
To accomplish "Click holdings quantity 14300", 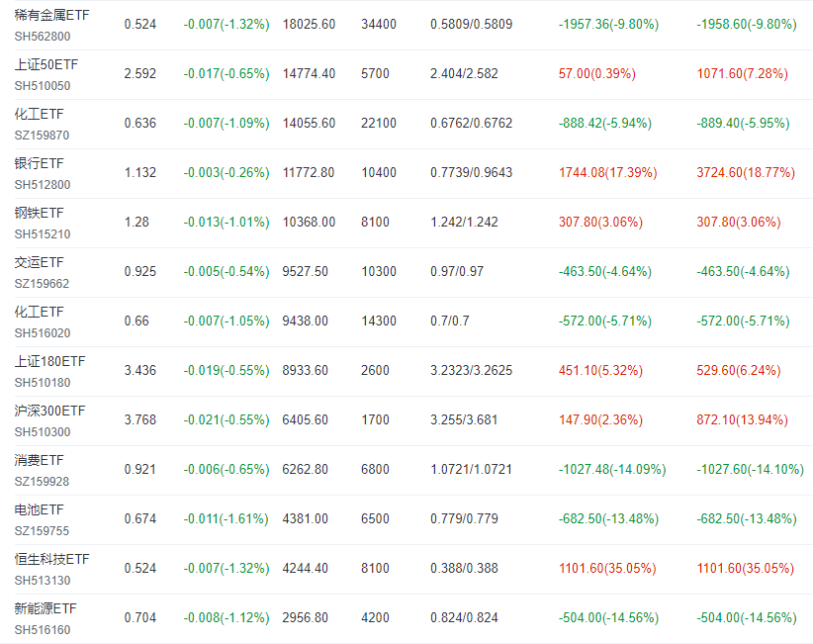I will point(379,321).
